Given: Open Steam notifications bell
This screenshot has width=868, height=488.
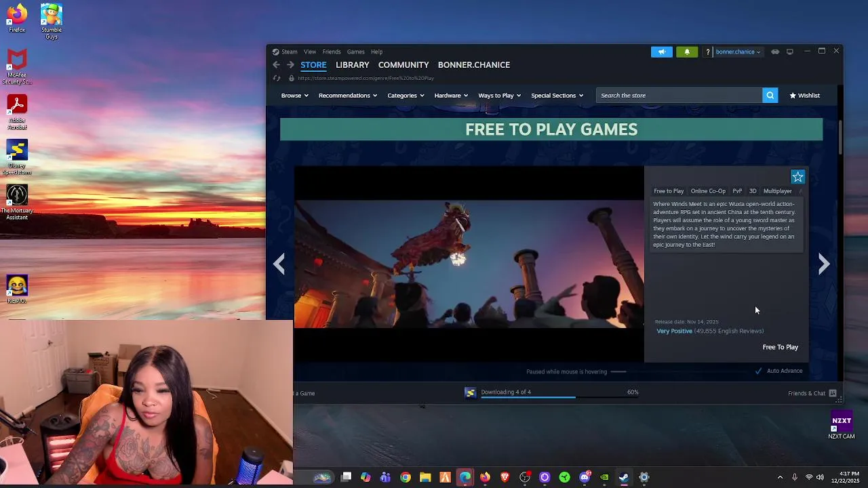Looking at the screenshot, I should tap(687, 52).
